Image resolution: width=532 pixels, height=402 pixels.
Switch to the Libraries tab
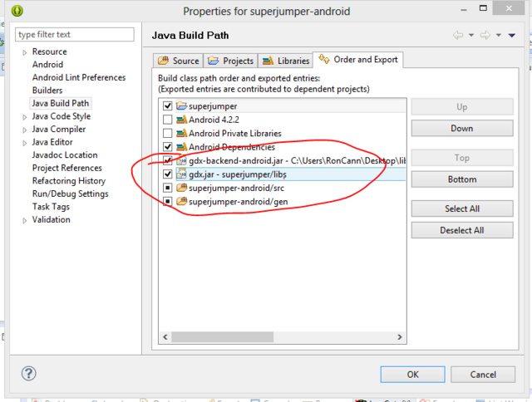(x=285, y=61)
